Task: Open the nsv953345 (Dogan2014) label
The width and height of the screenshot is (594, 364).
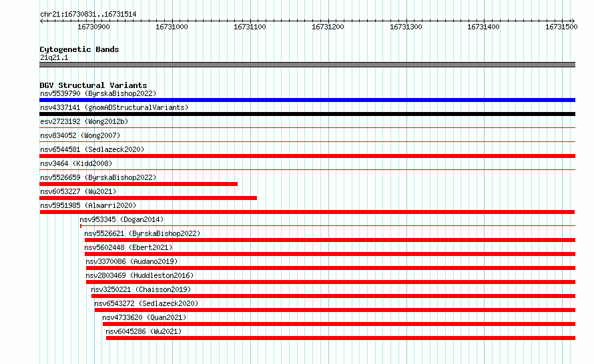Action: [121, 219]
